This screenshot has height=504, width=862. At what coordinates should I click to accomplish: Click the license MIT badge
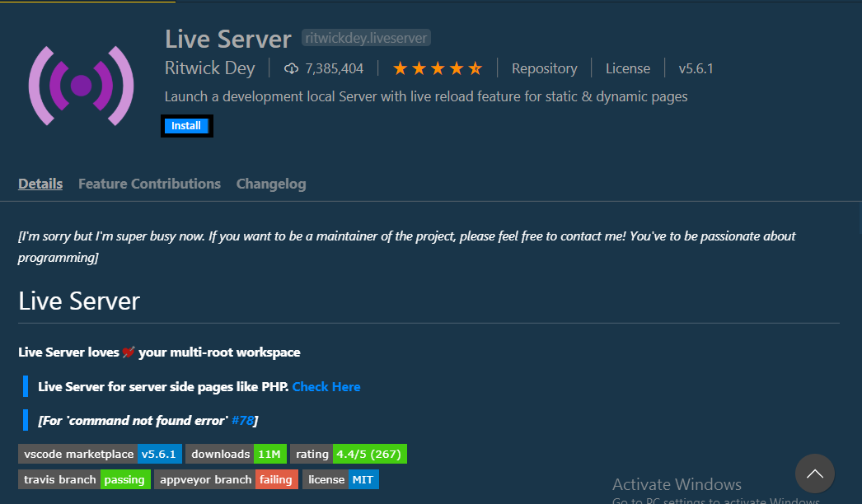click(340, 479)
